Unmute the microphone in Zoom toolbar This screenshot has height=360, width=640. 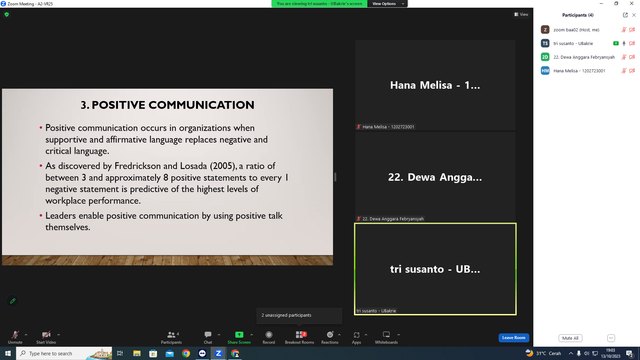coord(15,337)
